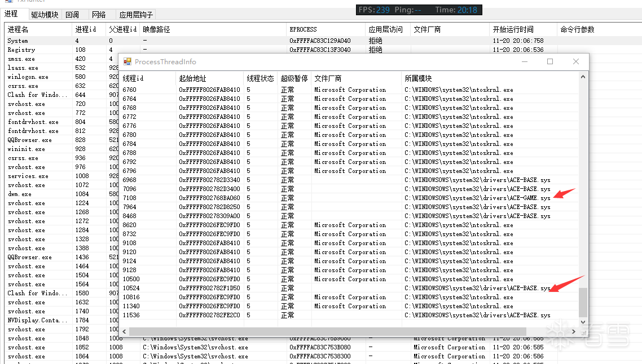Close the ProcessThreadInfo window

click(575, 61)
